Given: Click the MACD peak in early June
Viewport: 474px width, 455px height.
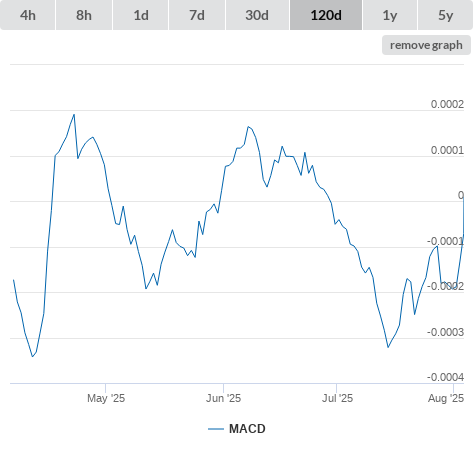Looking at the screenshot, I should click(x=248, y=127).
